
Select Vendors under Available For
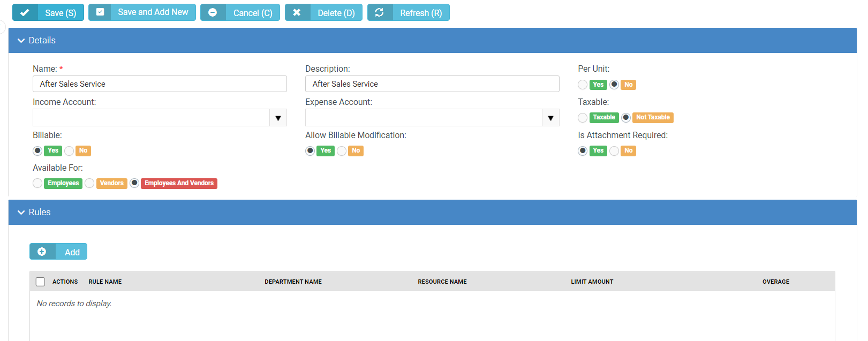pyautogui.click(x=89, y=184)
